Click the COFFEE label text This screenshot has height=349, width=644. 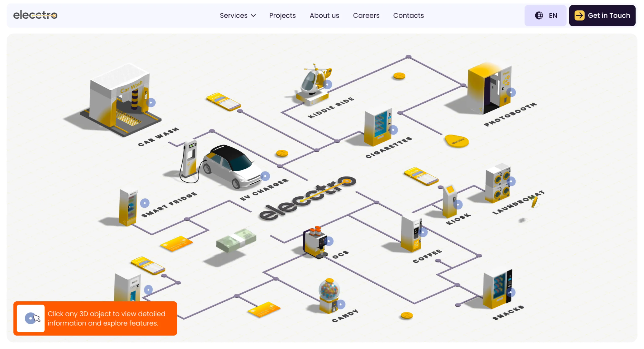[427, 256]
